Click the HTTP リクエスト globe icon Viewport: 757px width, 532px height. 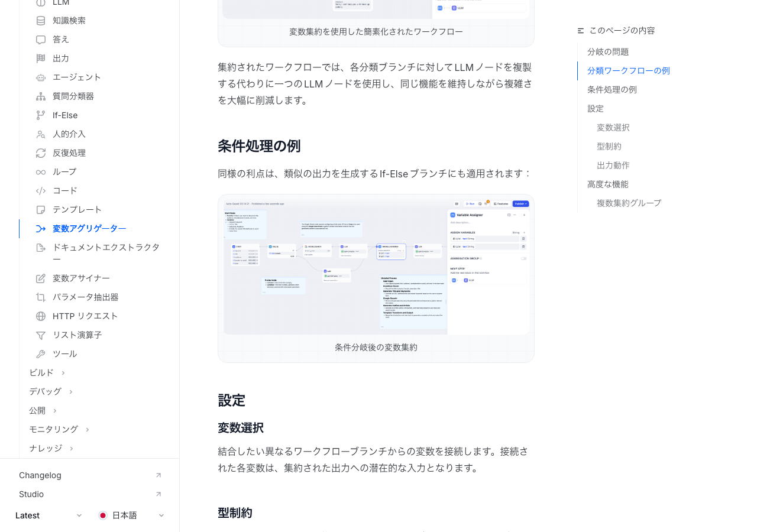(41, 316)
